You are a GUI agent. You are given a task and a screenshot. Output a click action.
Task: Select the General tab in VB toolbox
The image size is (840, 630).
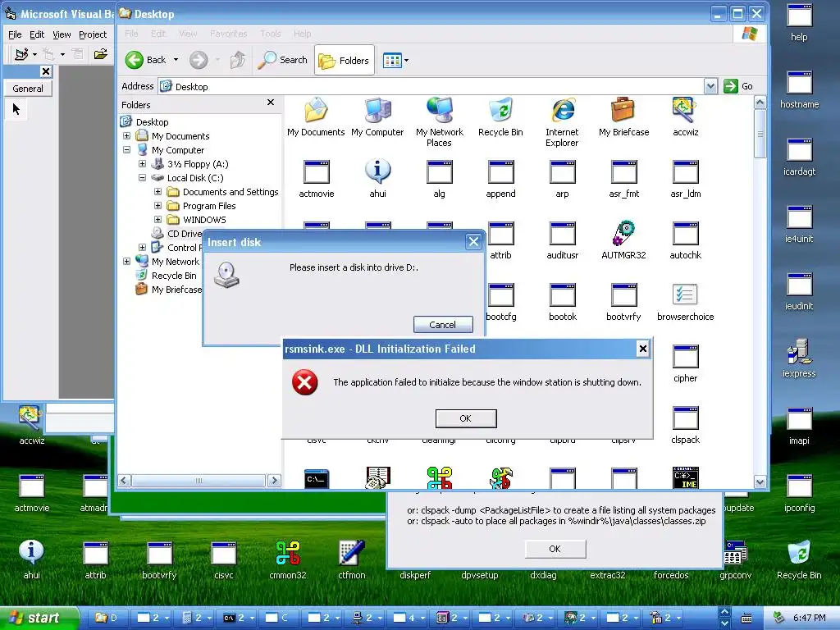[28, 89]
